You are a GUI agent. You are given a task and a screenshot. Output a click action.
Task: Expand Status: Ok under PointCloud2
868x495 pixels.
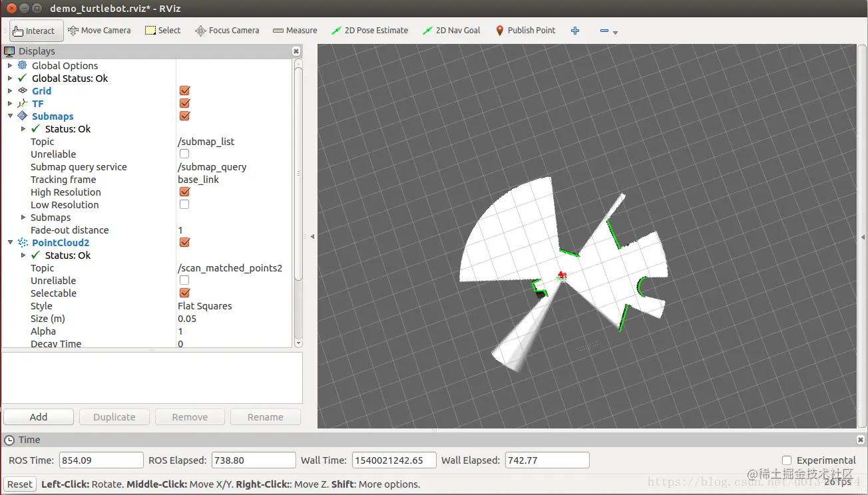pos(23,255)
